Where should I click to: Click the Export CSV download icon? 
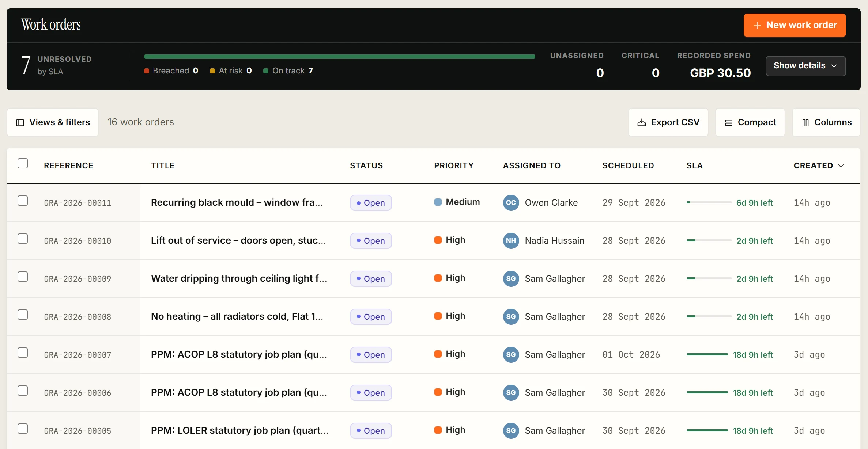tap(641, 122)
